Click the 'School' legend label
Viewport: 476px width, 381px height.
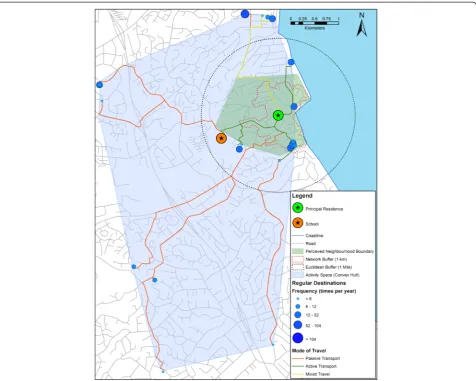coord(312,224)
